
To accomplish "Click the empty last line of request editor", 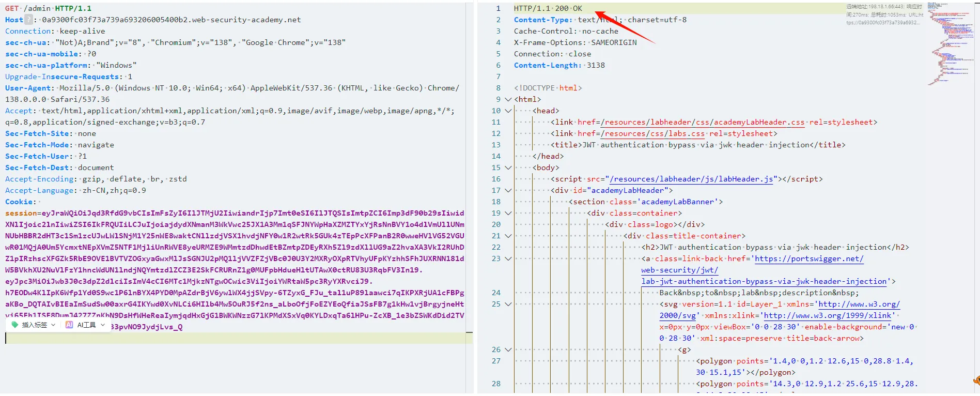I will click(238, 338).
